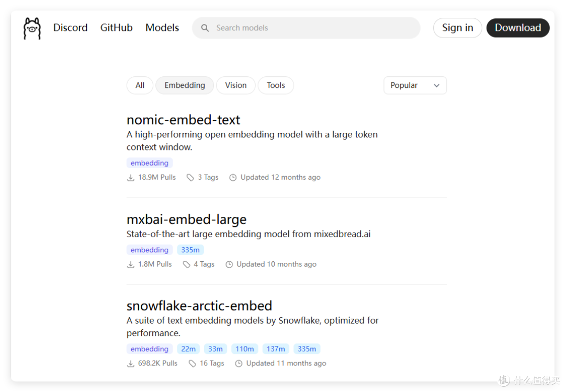Select the Embedding filter tab

(x=185, y=85)
